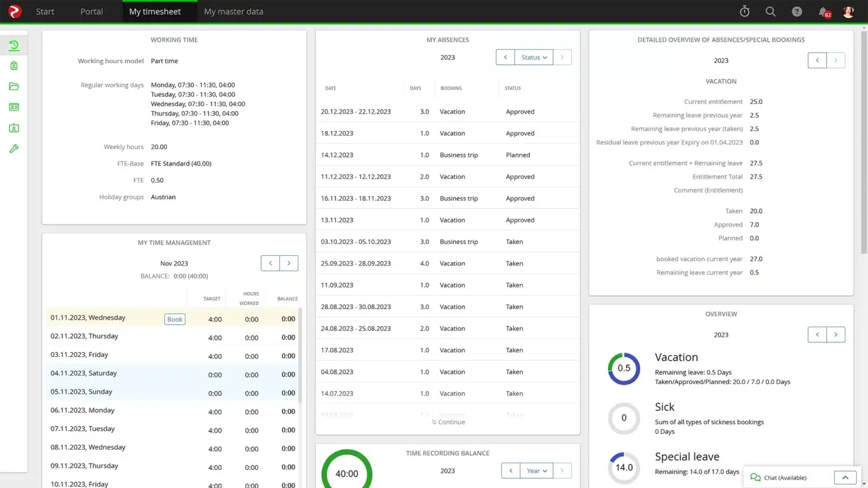
Task: Go to previous year in Detailed Overview
Action: 817,60
